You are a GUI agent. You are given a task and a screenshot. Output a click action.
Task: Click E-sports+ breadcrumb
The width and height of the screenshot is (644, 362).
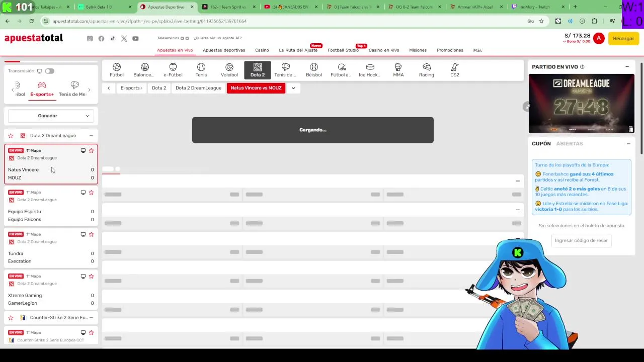point(131,88)
